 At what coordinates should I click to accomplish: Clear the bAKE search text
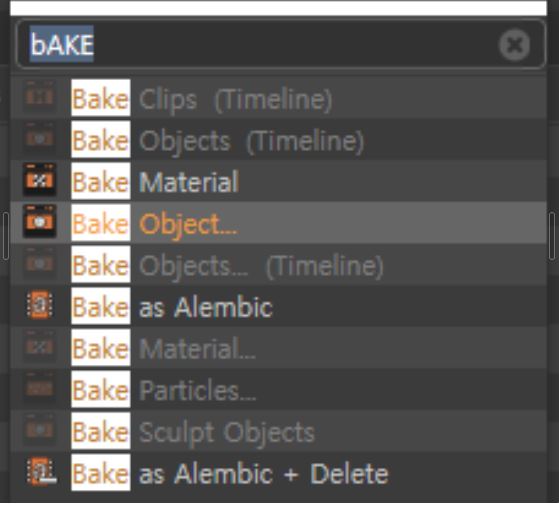(514, 45)
